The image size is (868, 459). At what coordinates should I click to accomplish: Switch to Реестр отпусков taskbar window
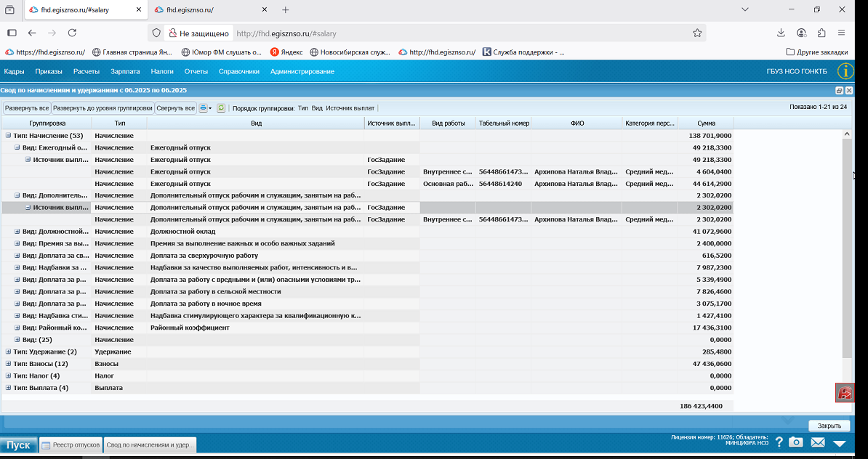point(71,444)
